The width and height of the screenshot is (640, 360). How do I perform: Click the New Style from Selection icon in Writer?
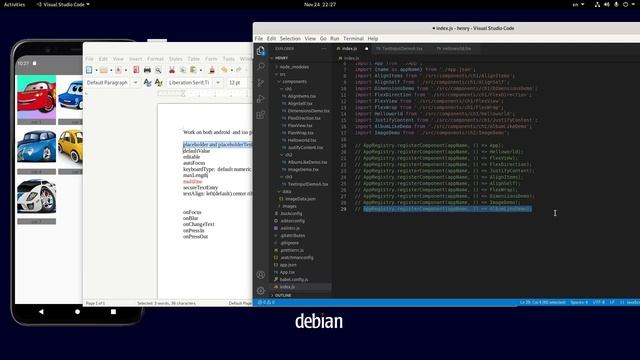click(x=159, y=83)
